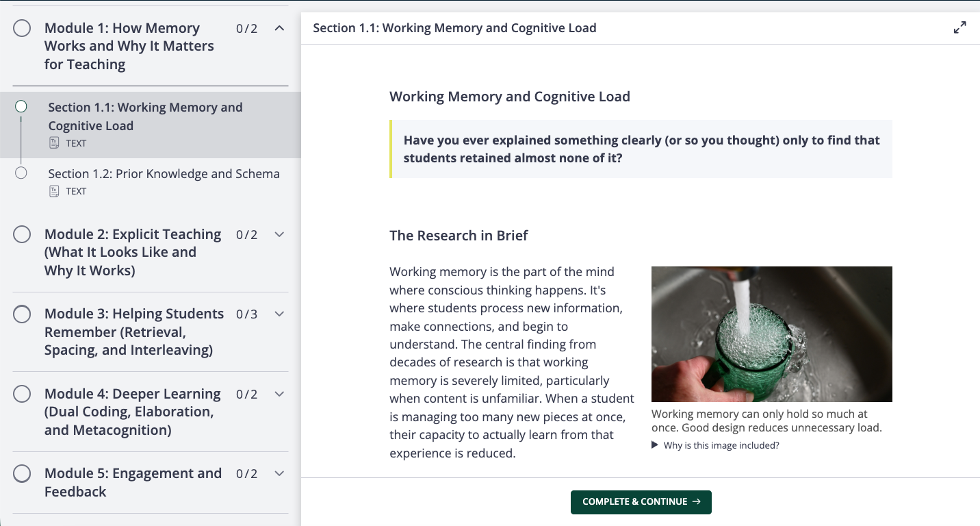
Task: Expand Module 3 using its chevron
Action: pyautogui.click(x=279, y=314)
